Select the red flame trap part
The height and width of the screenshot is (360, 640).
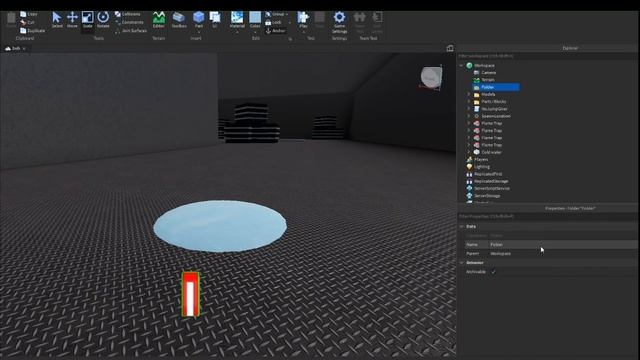(x=190, y=294)
